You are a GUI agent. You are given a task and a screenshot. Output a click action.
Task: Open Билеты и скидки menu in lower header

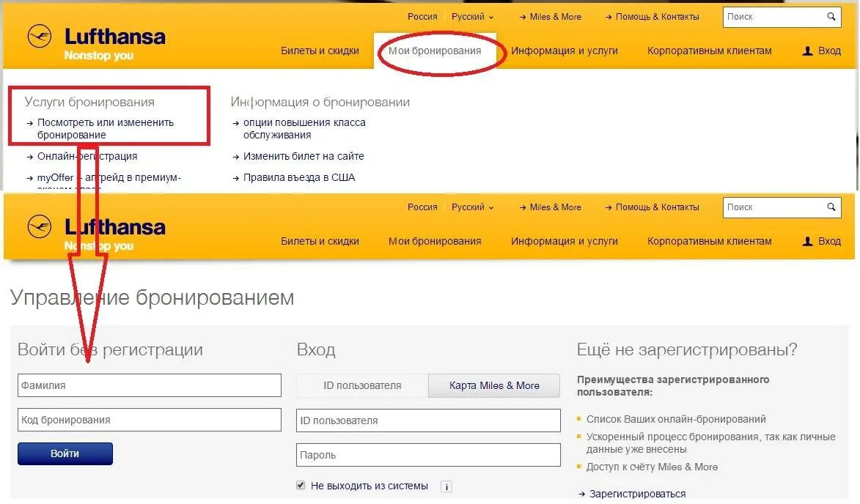(320, 241)
